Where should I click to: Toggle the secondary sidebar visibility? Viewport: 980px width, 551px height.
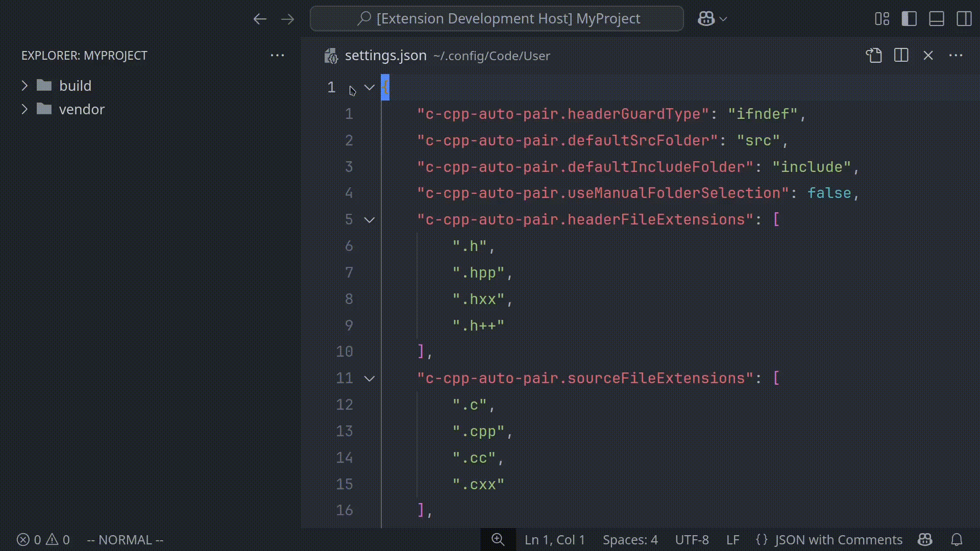click(x=964, y=19)
